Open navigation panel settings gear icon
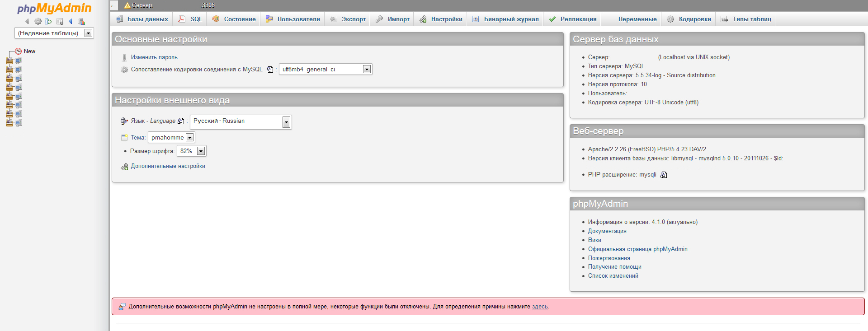Screen dimensions: 868x331 tap(38, 21)
